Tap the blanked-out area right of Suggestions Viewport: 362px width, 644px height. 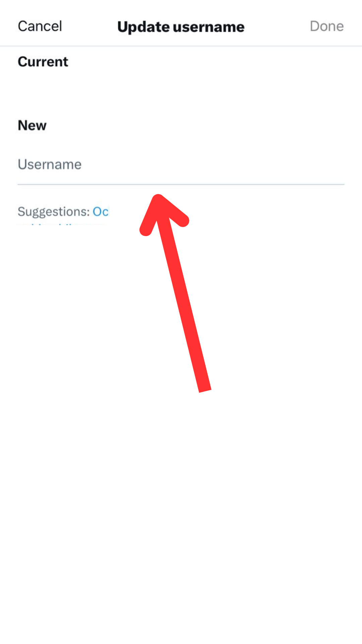pos(218,215)
